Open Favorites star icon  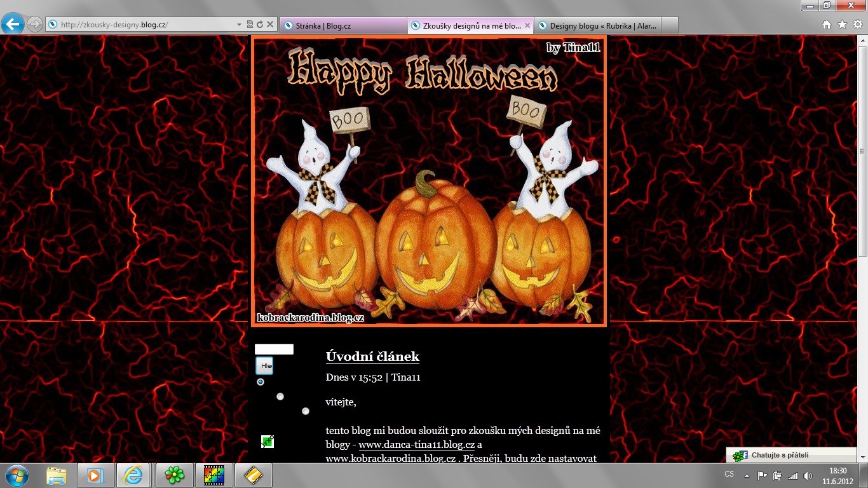click(x=842, y=25)
